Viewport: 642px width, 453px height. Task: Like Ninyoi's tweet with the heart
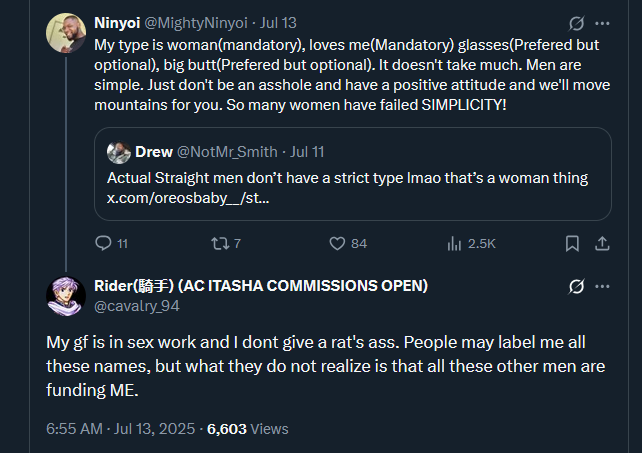click(x=337, y=243)
